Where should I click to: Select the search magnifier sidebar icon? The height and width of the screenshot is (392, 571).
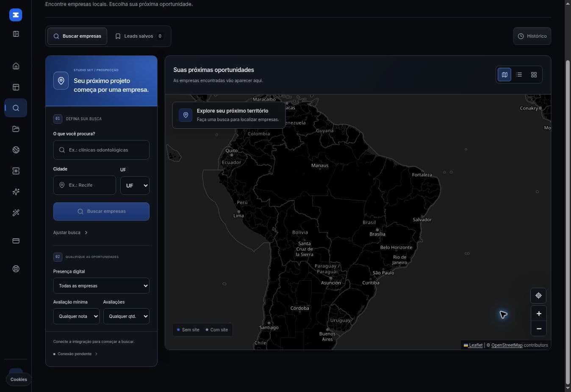tap(16, 108)
